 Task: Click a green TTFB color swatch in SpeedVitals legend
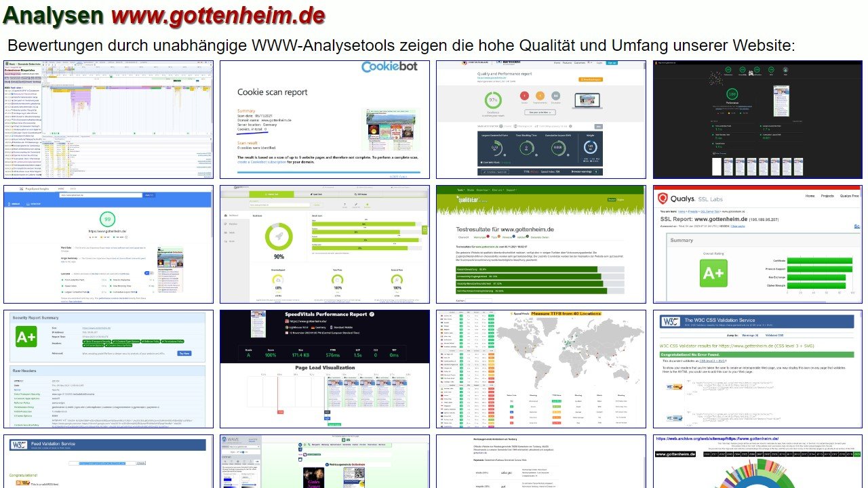[557, 401]
